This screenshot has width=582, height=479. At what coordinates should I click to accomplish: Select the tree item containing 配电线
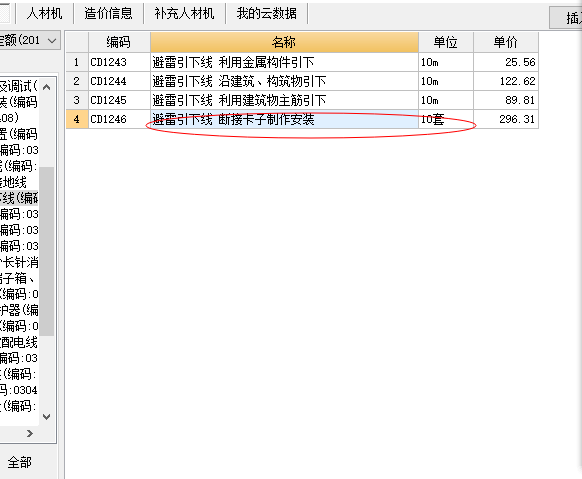pos(19,342)
